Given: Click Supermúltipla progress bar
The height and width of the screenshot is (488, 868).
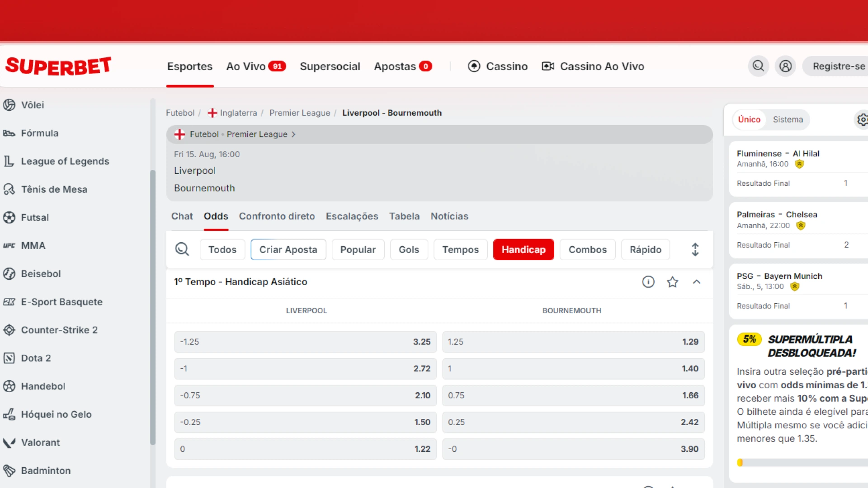Looking at the screenshot, I should 802,462.
